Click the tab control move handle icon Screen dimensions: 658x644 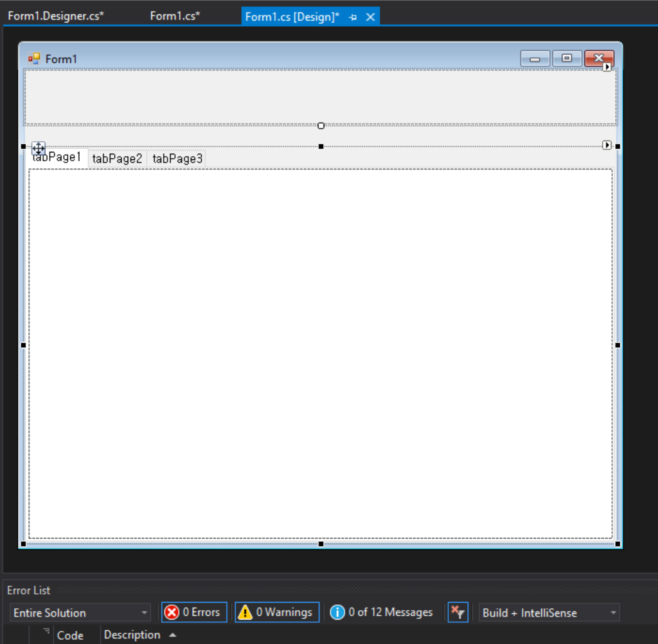[38, 148]
